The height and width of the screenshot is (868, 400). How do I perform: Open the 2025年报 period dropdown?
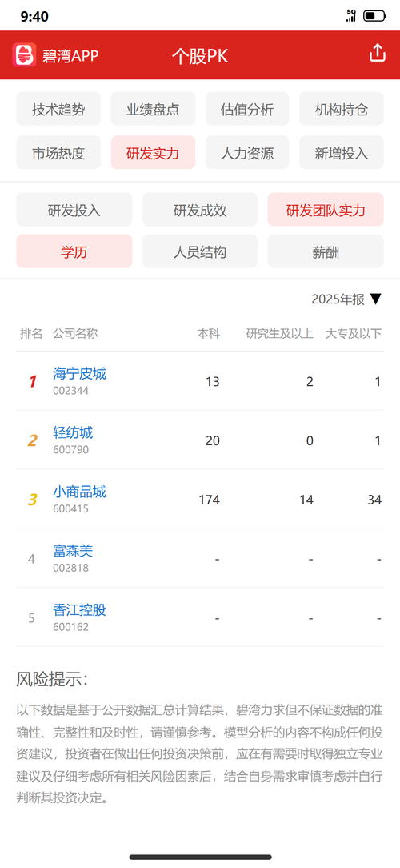pos(346,299)
